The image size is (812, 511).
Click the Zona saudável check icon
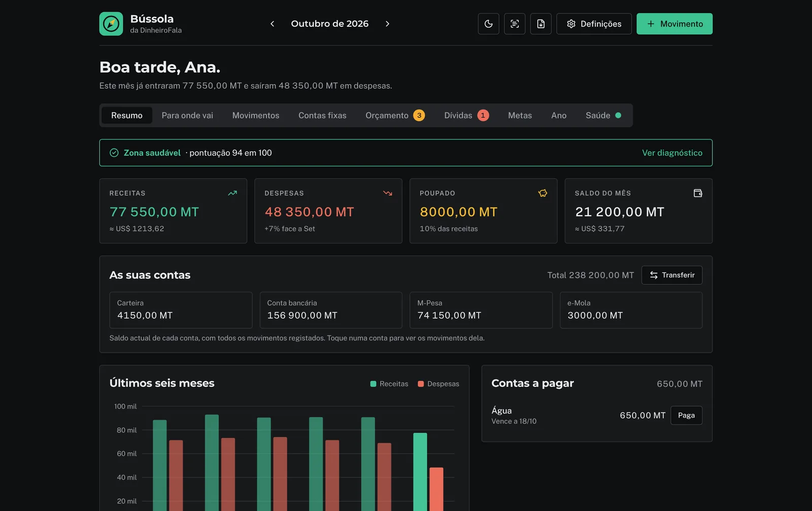click(x=114, y=153)
